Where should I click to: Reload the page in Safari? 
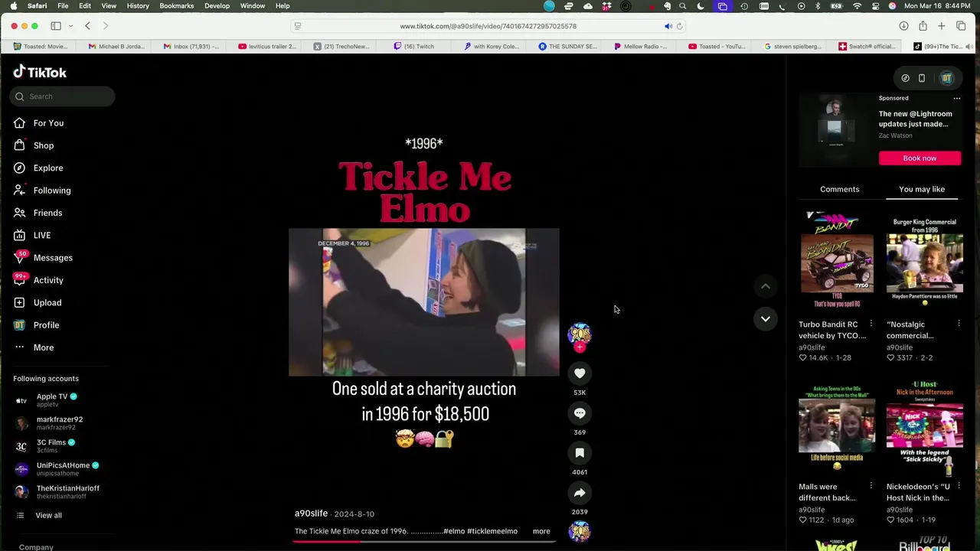point(679,26)
